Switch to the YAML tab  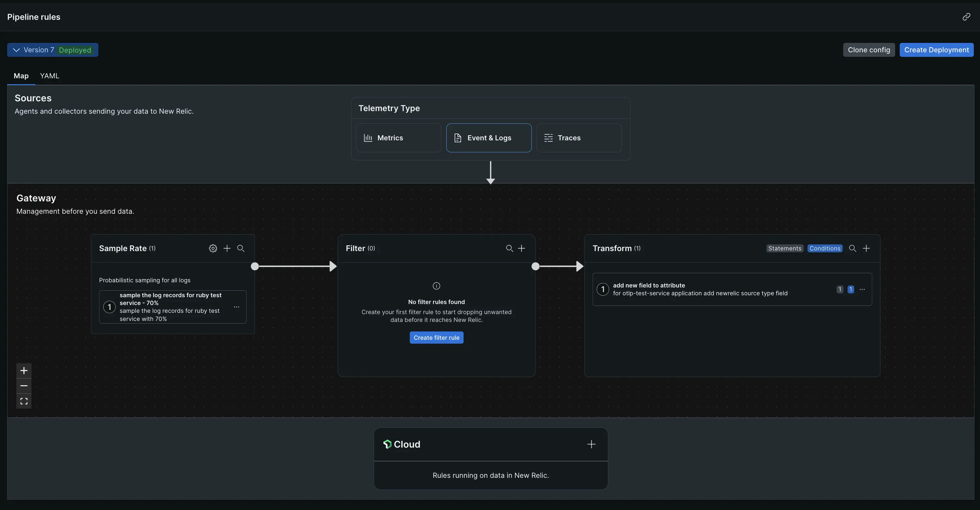tap(49, 76)
